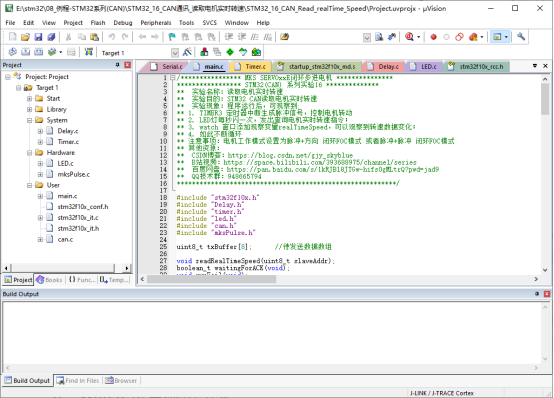Switch to stm32f10x_rcc.h tab
This screenshot has height=398, width=554.
pos(476,66)
